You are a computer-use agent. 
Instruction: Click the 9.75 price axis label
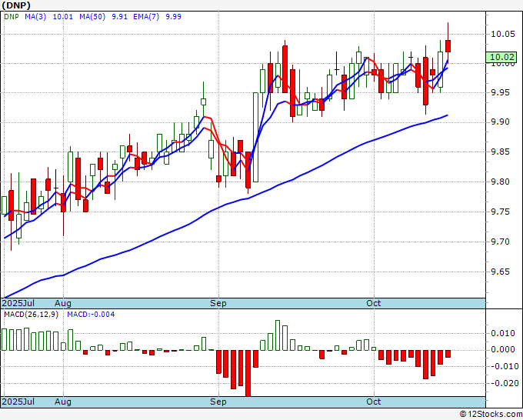(x=502, y=212)
